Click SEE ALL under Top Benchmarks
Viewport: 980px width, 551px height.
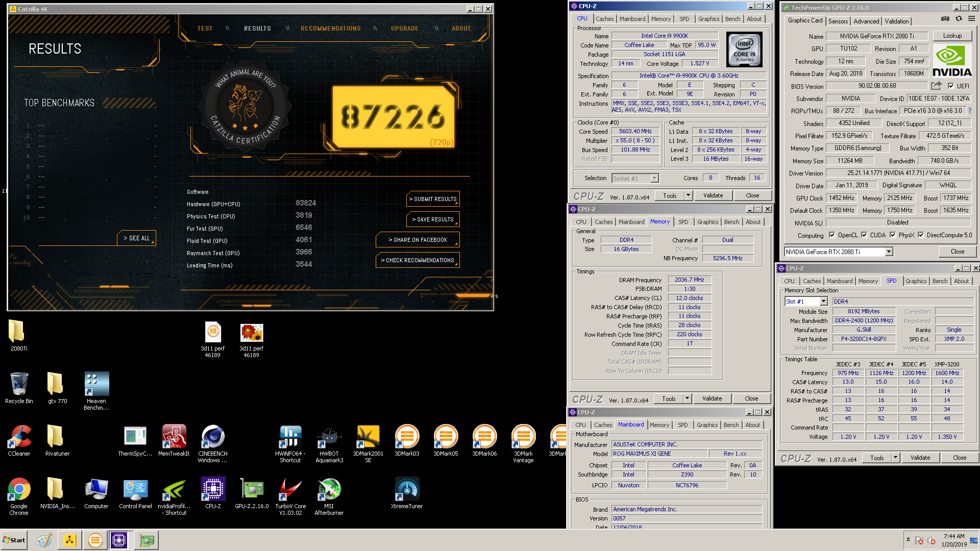point(136,238)
